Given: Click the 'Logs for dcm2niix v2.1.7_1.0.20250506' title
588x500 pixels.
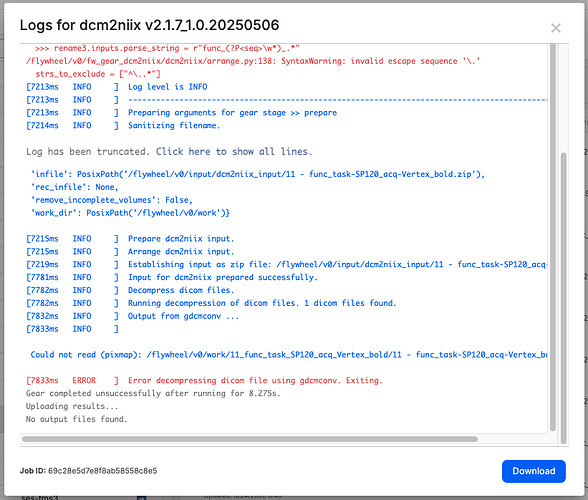Looking at the screenshot, I should pyautogui.click(x=150, y=25).
